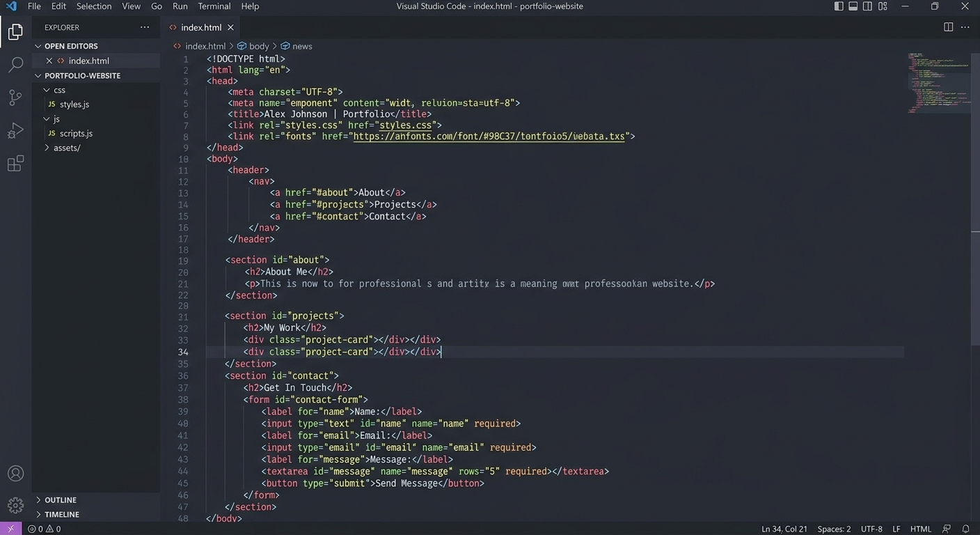Screen dimensions: 980x535
Task: Open the Run and Debug view
Action: 15,130
